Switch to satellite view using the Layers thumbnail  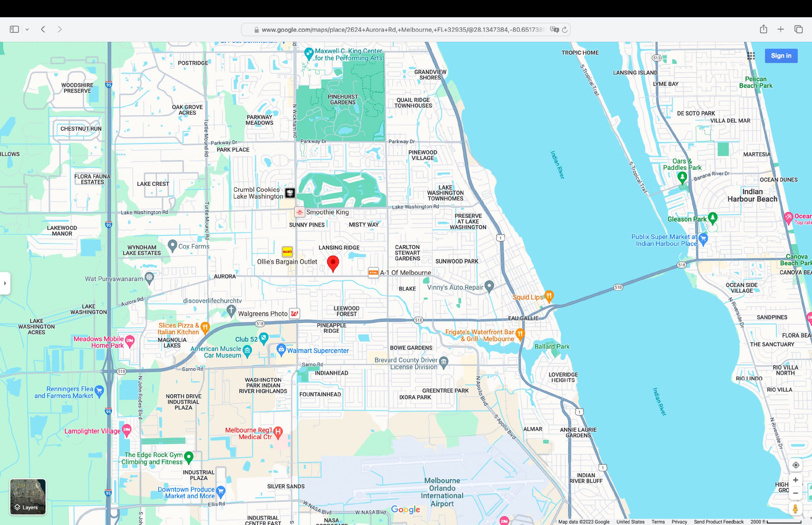tap(27, 497)
